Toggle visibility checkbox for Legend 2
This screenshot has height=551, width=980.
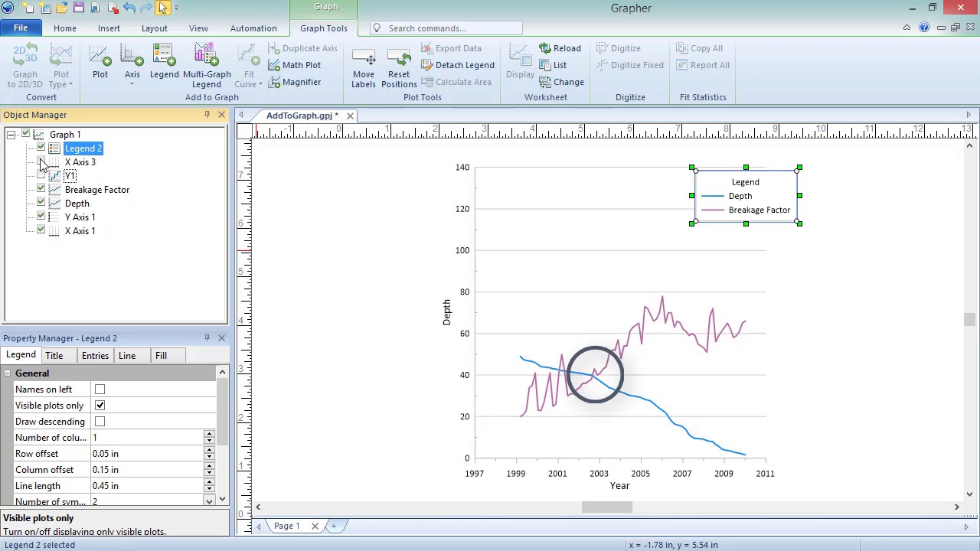[x=41, y=148]
